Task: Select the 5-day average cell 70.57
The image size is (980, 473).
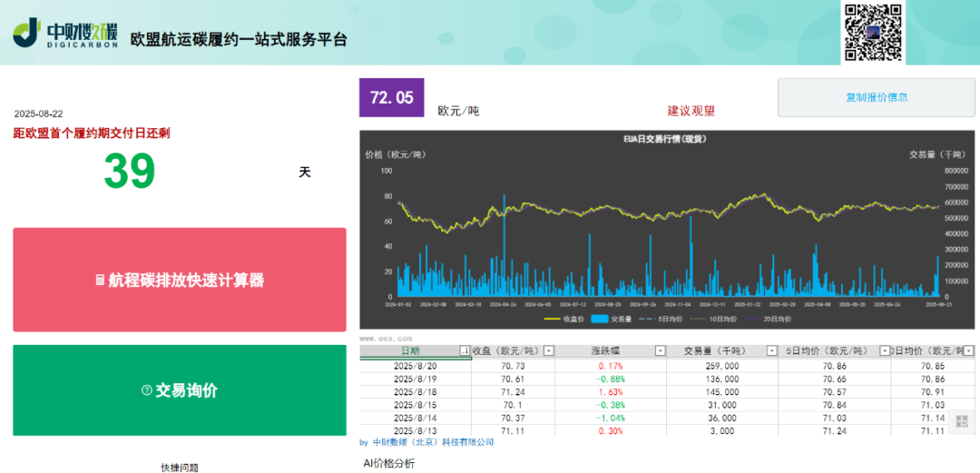Action: [835, 391]
